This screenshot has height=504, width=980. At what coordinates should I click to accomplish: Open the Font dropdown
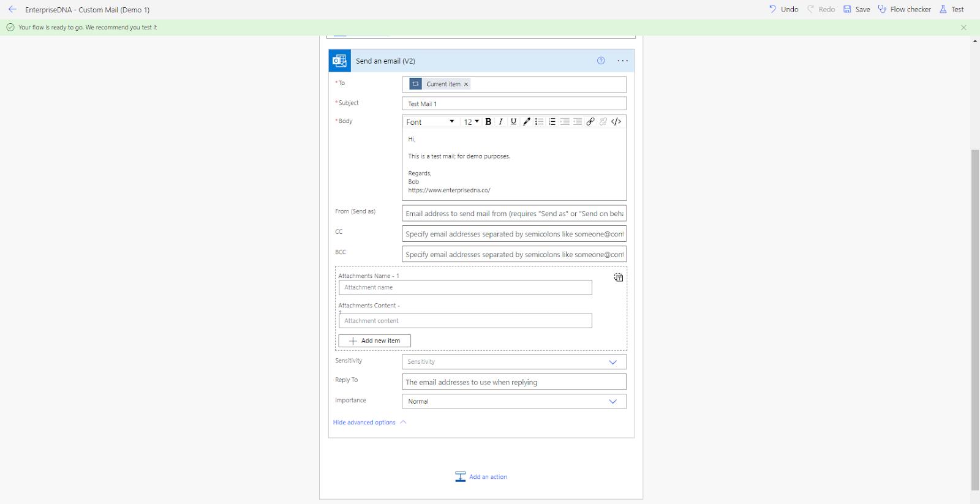(x=431, y=122)
